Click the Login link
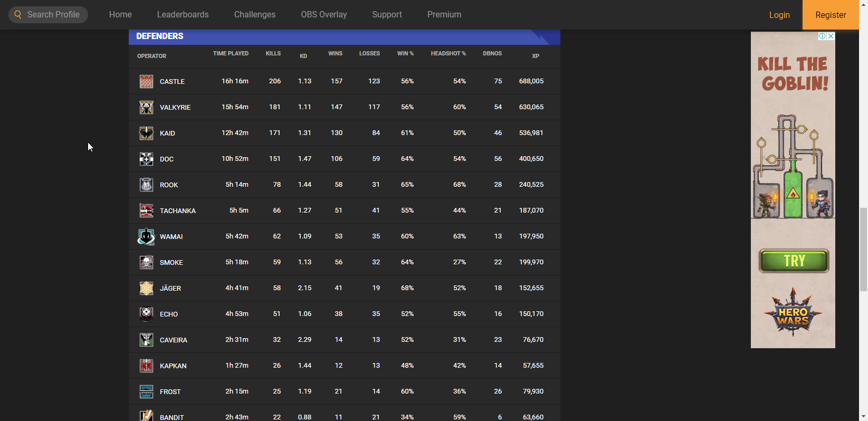Screen dimensions: 868x421 click(779, 15)
